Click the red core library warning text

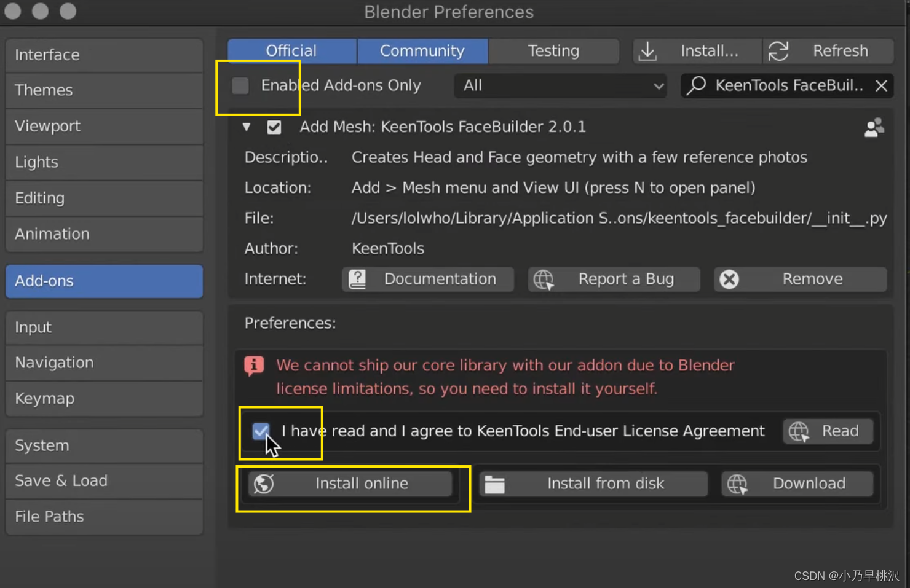pos(505,377)
